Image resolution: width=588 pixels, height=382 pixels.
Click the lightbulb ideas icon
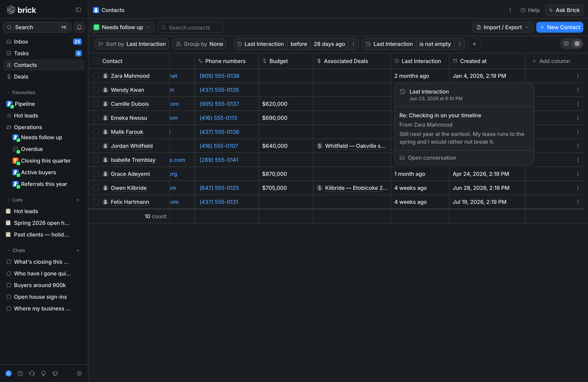click(44, 373)
